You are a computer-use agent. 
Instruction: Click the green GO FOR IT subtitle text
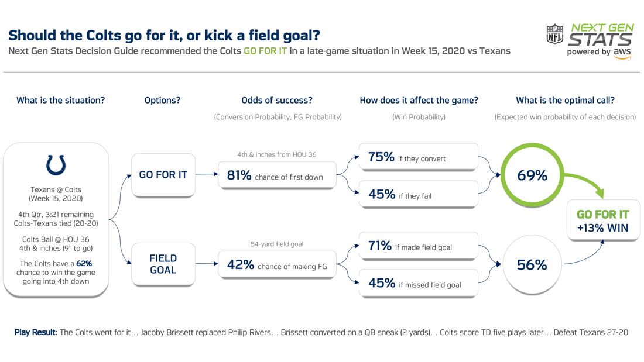coord(265,51)
